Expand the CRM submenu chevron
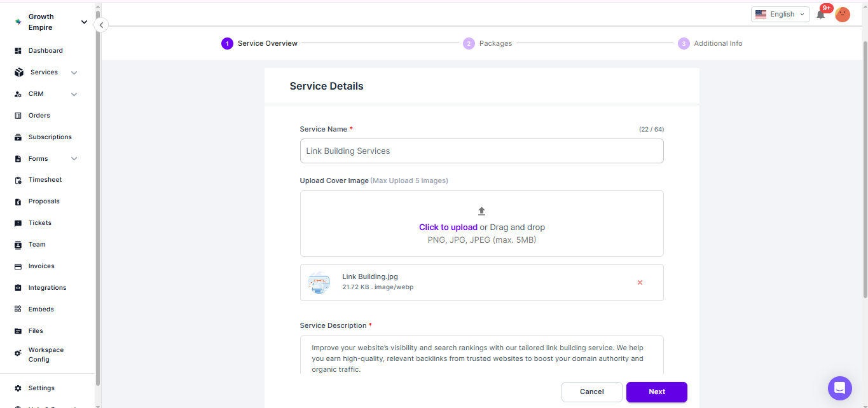 [x=74, y=94]
